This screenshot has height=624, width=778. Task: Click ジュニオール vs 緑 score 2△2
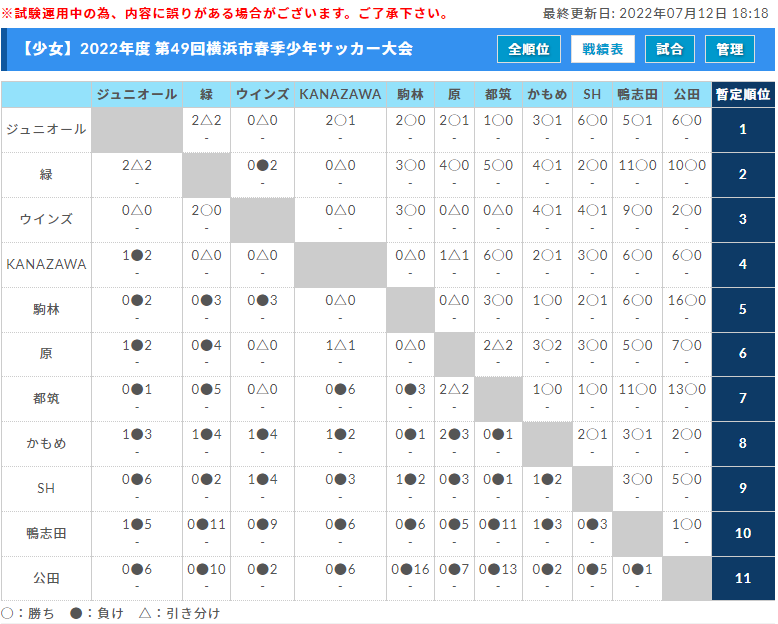pos(206,121)
